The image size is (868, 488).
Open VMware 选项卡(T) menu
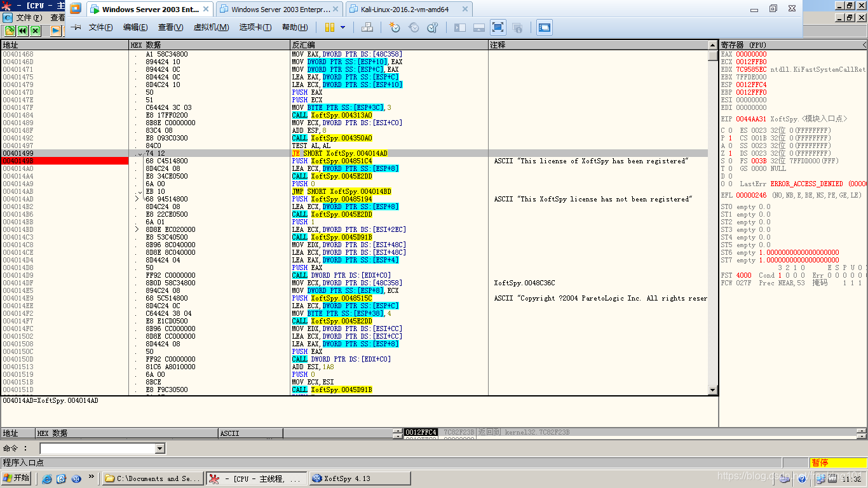pyautogui.click(x=255, y=27)
